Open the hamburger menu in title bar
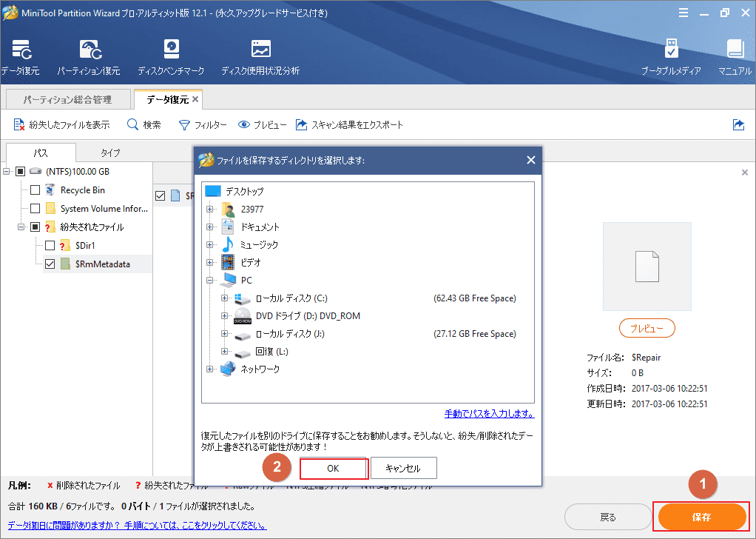Image resolution: width=756 pixels, height=539 pixels. point(684,13)
